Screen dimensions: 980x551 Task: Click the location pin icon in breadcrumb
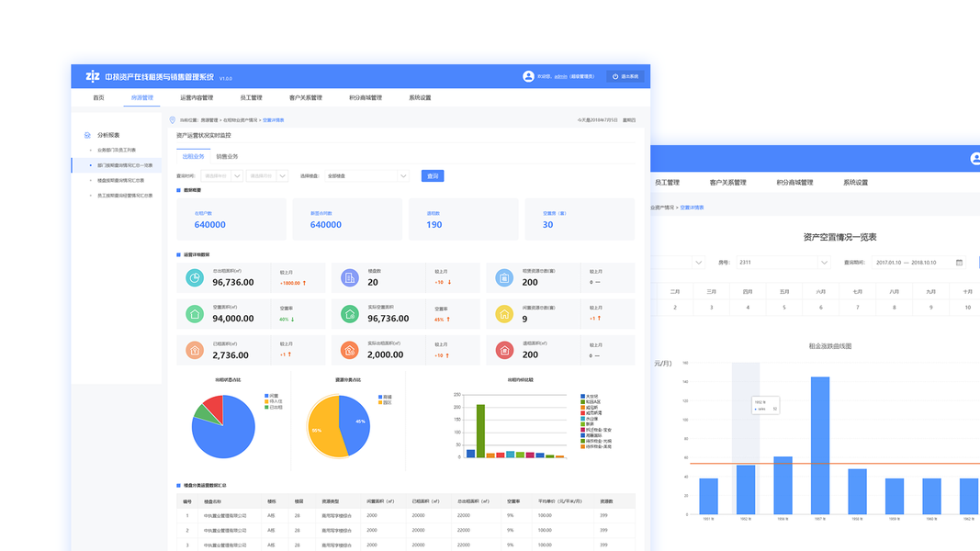(x=173, y=120)
